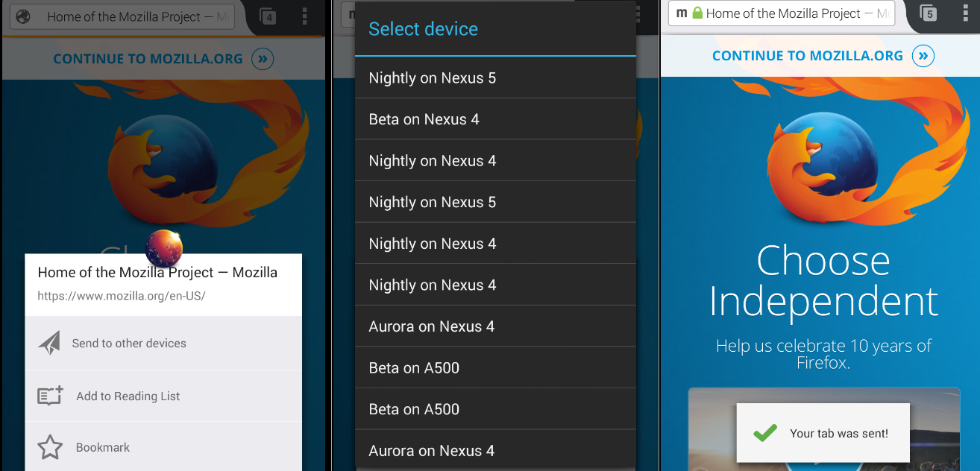The width and height of the screenshot is (980, 471).
Task: Choose the Bookmark option
Action: click(x=163, y=447)
